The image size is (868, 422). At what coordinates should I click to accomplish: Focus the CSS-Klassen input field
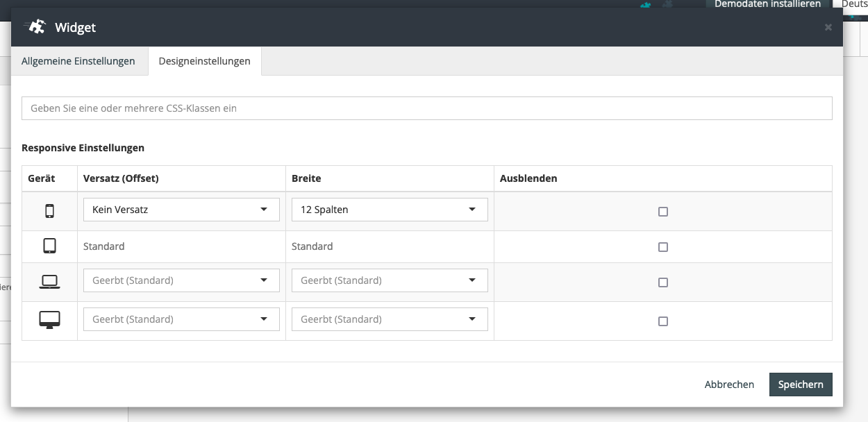point(426,108)
